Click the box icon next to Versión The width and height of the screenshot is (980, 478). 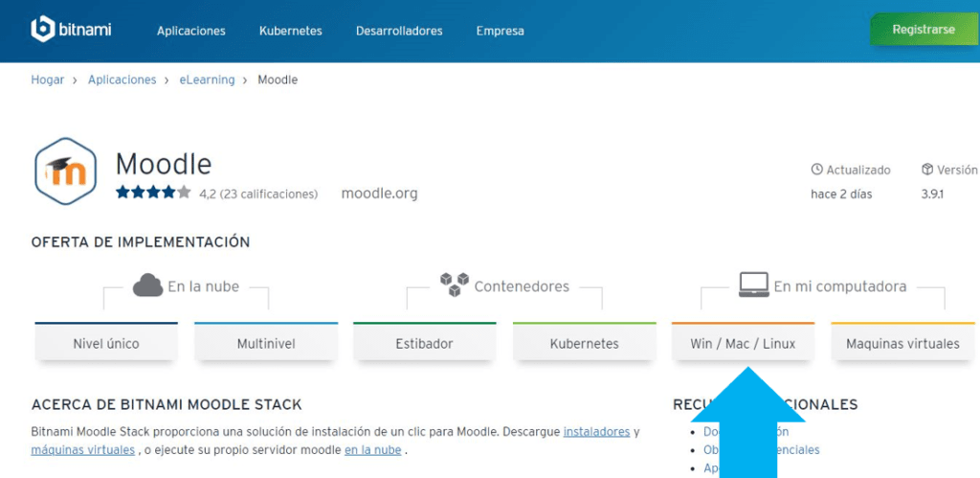tap(926, 170)
